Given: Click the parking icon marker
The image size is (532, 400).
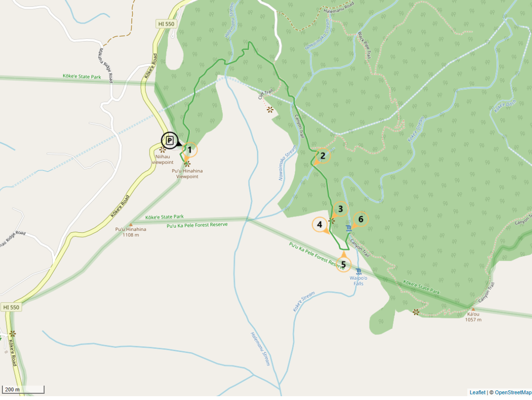Looking at the screenshot, I should (170, 141).
